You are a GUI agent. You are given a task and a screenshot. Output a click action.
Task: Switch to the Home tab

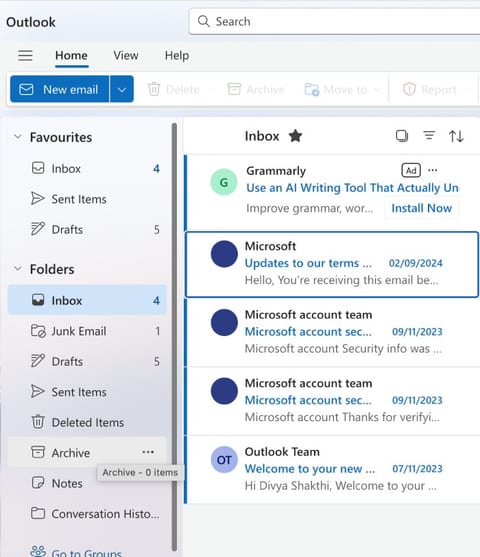(71, 56)
